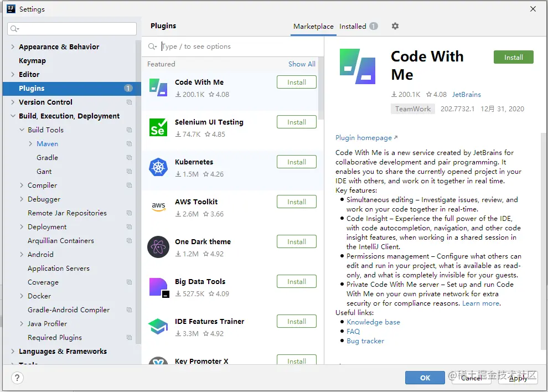Open the JetBrains vendor link
Image resolution: width=548 pixels, height=392 pixels.
point(466,95)
